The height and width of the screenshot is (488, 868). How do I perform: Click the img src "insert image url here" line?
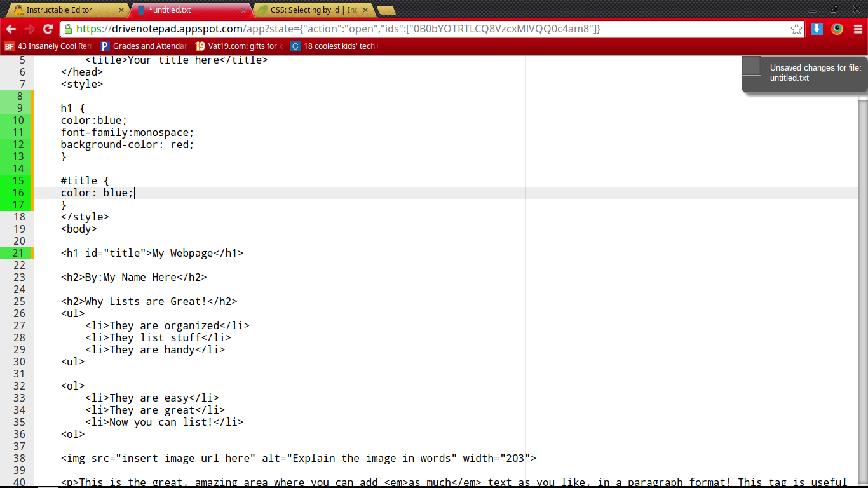[x=299, y=459]
